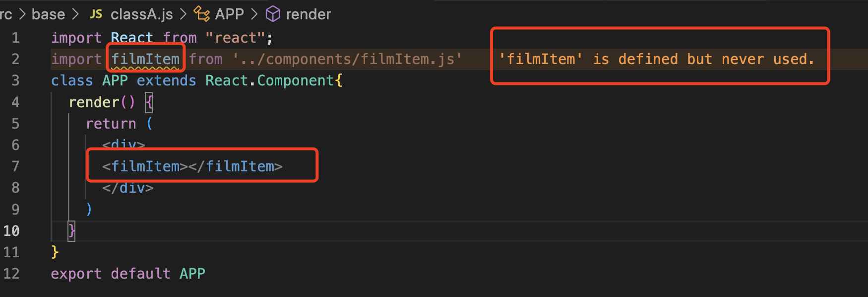Click the '../components/filmItem.js' import path
This screenshot has height=297, width=868.
(348, 59)
